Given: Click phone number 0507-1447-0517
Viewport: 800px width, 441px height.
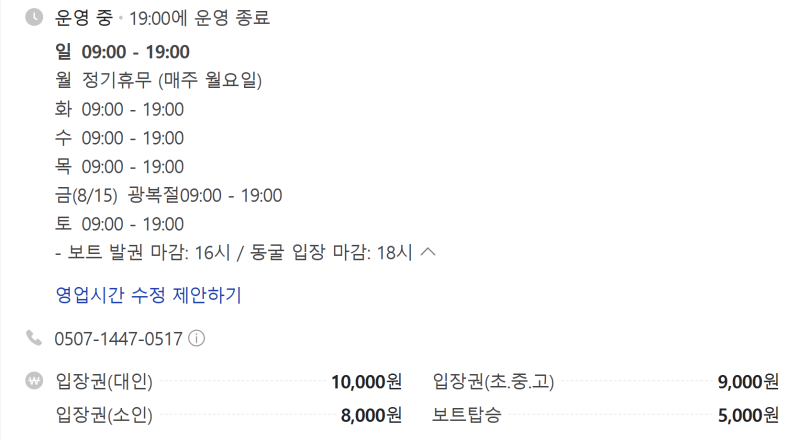Looking at the screenshot, I should point(118,338).
